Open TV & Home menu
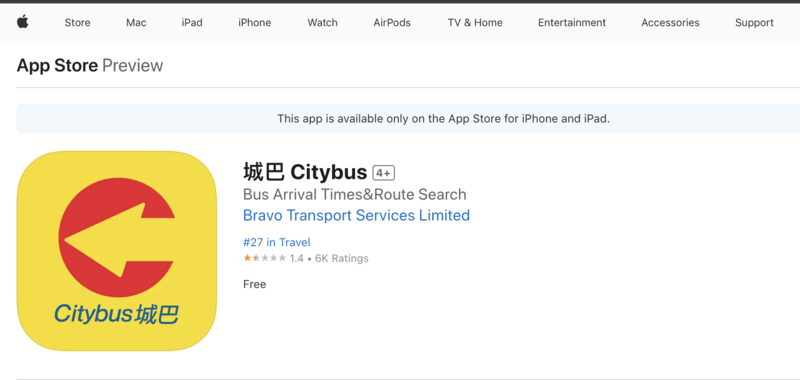 [x=475, y=22]
